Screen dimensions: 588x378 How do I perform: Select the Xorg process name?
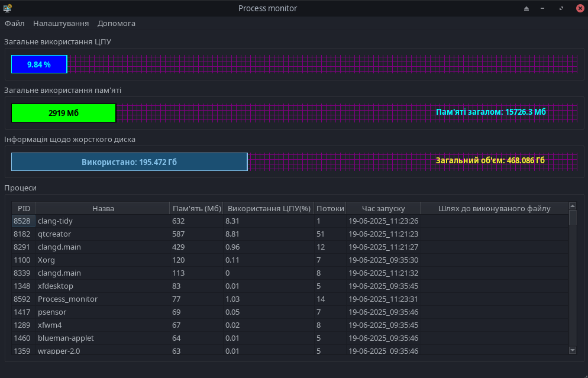[46, 260]
